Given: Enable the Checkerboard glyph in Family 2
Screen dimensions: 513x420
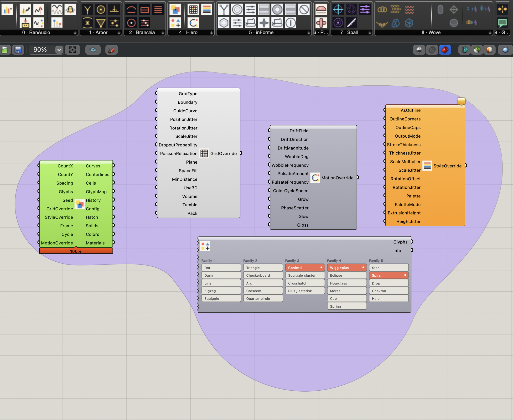Looking at the screenshot, I should tap(263, 275).
